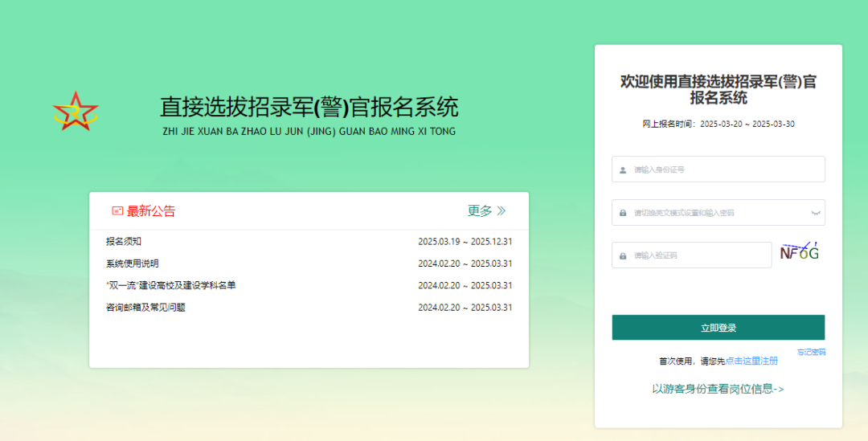Toggle password visibility with the eye icon

tap(815, 213)
